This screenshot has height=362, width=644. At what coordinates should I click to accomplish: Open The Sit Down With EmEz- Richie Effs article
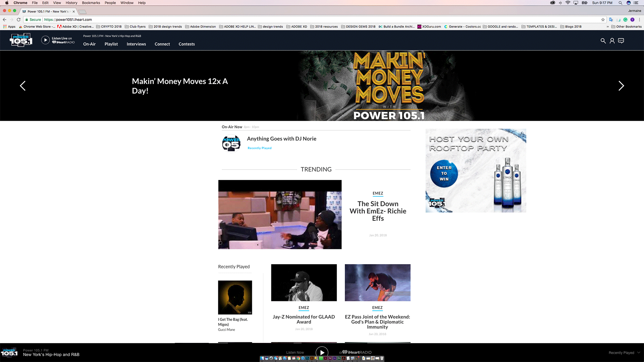pos(378,211)
